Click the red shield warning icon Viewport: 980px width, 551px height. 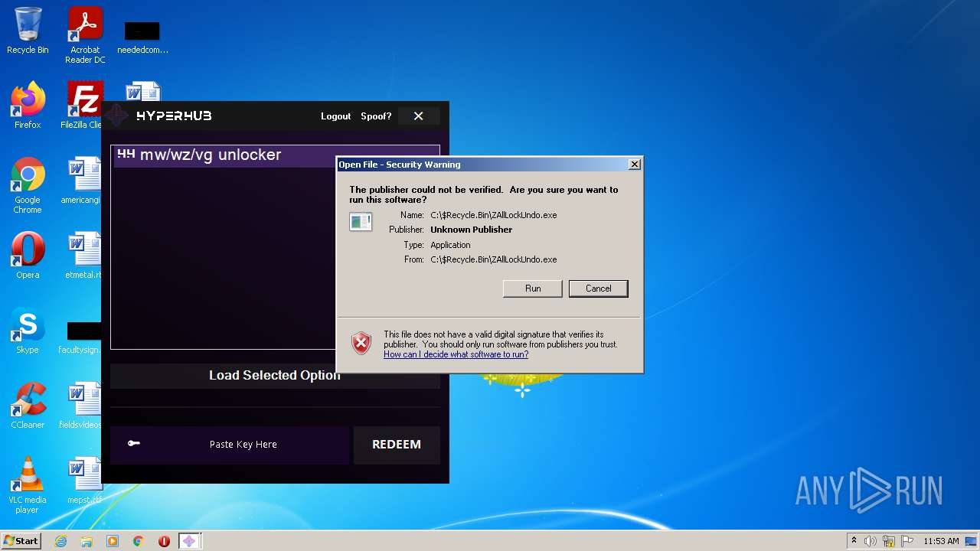[x=361, y=343]
